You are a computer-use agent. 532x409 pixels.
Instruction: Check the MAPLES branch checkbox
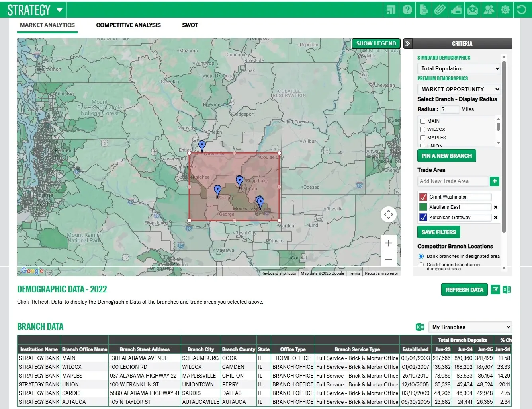tap(422, 138)
